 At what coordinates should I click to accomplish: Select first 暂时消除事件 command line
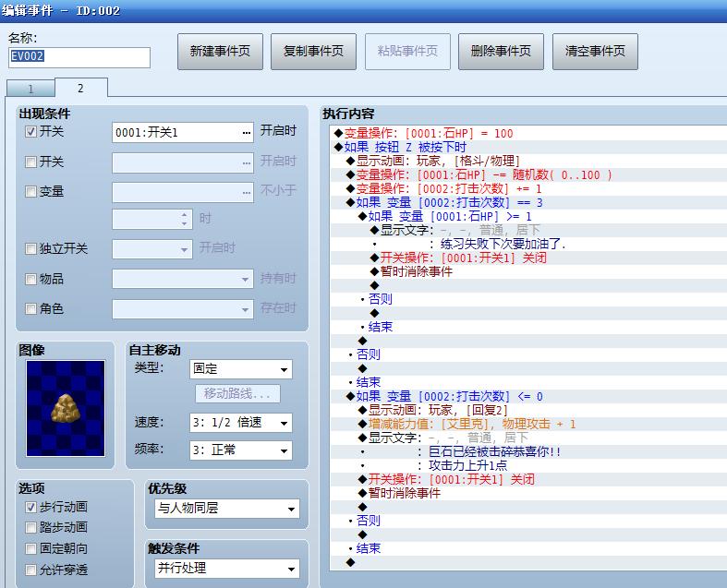[x=528, y=272]
